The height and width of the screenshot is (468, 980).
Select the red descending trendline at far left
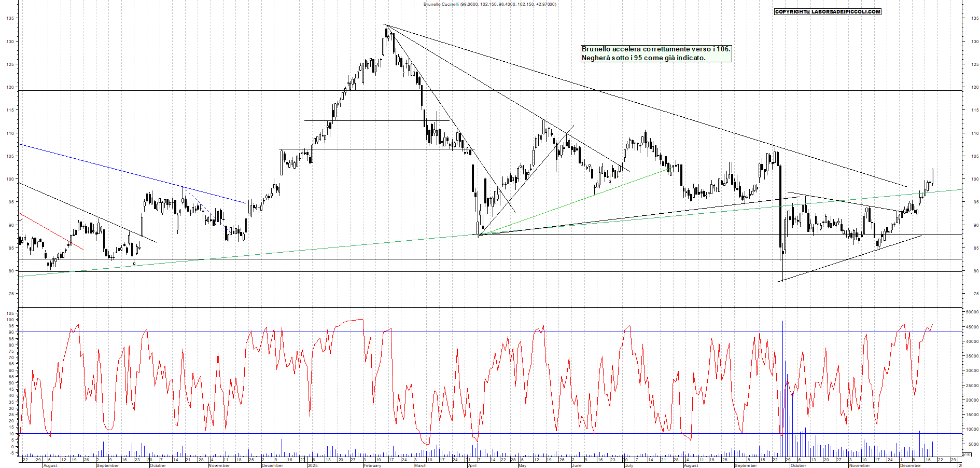coord(50,231)
